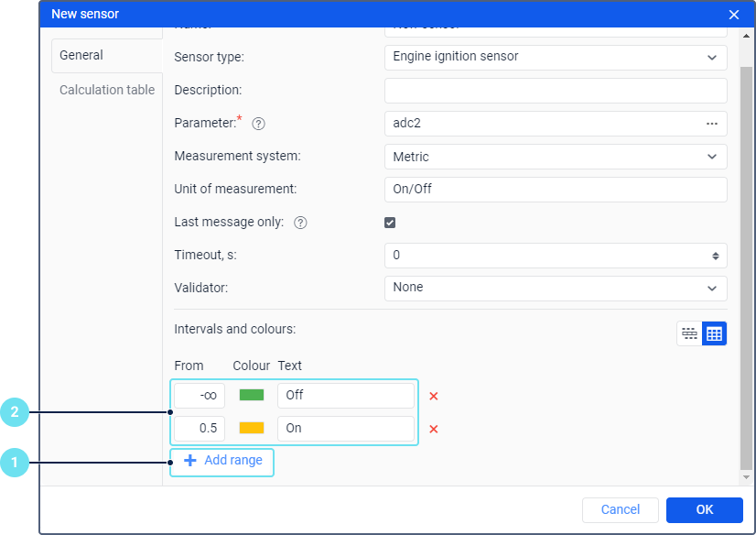Expand the Sensor type dropdown
The height and width of the screenshot is (535, 756).
coord(556,58)
